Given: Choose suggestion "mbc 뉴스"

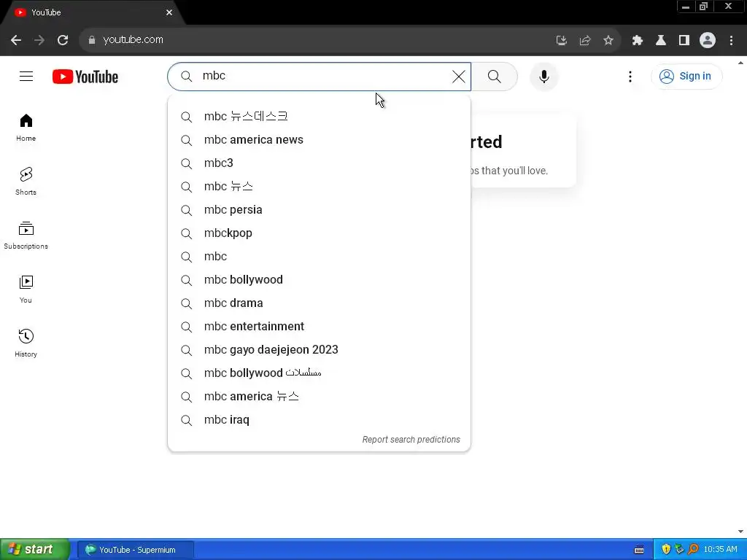Looking at the screenshot, I should pyautogui.click(x=320, y=187).
